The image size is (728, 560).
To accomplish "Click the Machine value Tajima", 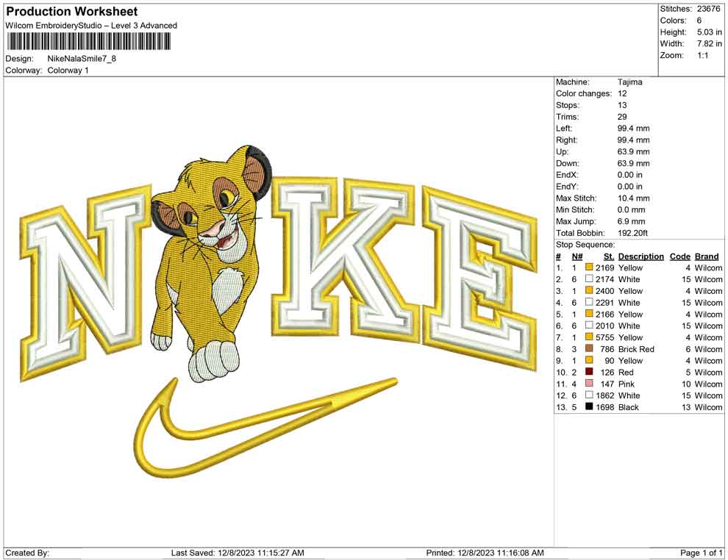I will (x=630, y=82).
